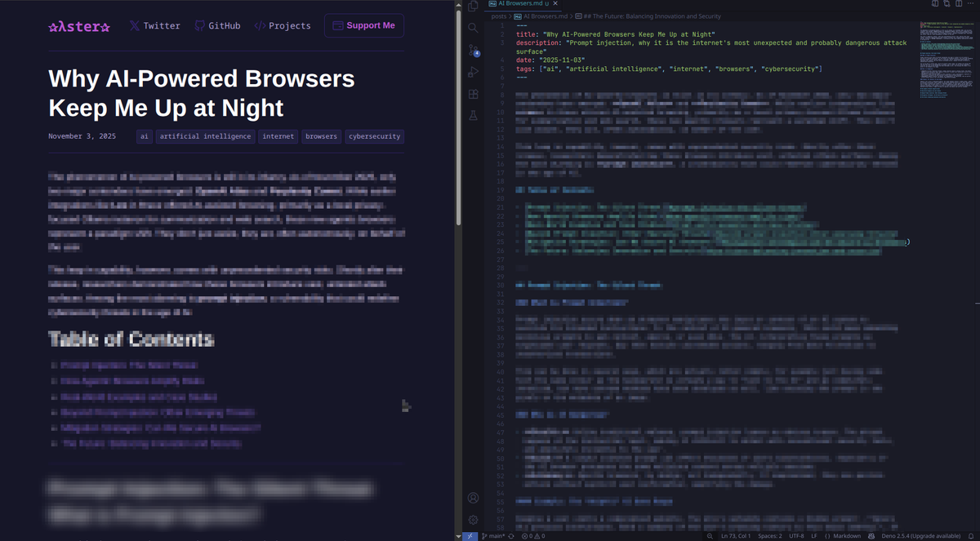This screenshot has height=541, width=980.
Task: Open the Extensions view
Action: (473, 94)
